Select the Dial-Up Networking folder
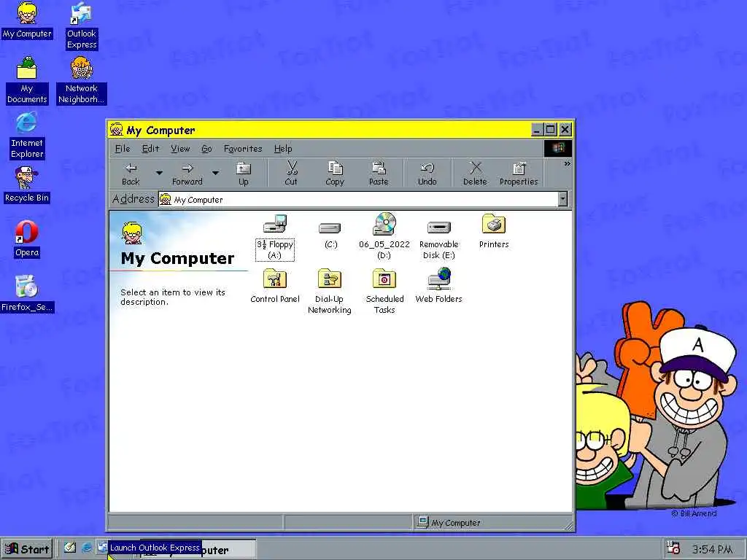 click(x=329, y=292)
